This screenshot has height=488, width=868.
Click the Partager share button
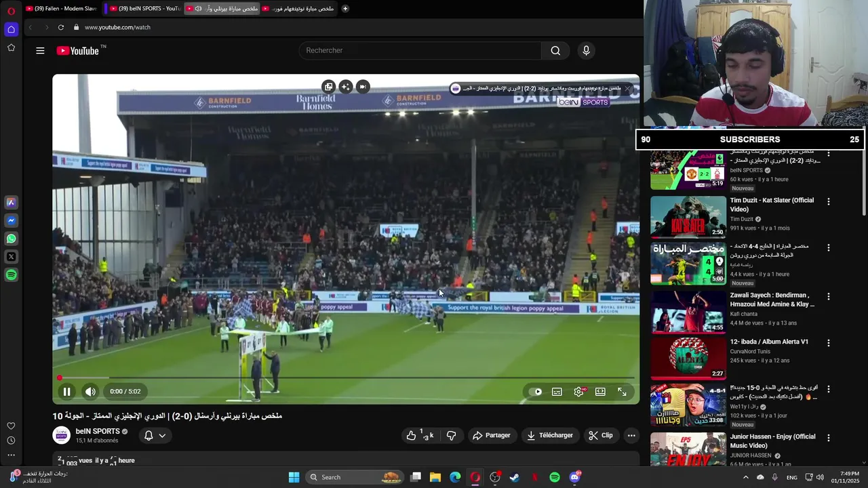pos(492,436)
